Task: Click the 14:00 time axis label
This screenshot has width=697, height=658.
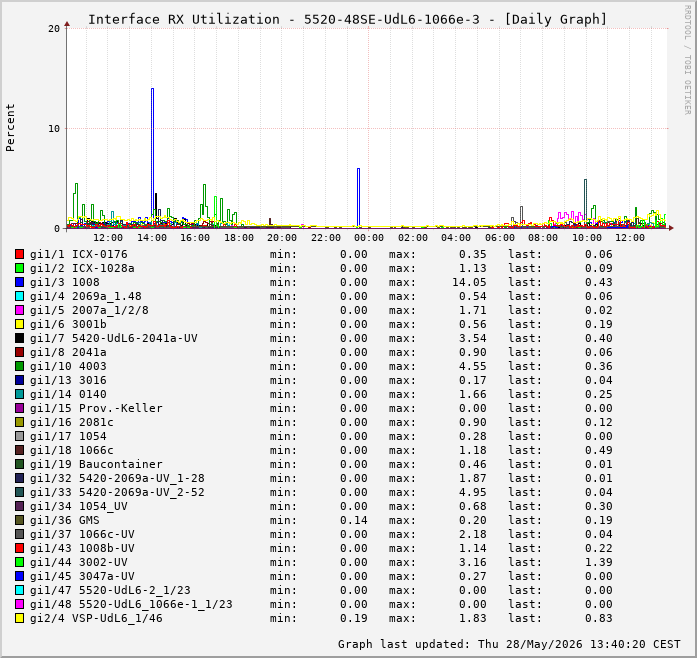Action: coord(152,238)
